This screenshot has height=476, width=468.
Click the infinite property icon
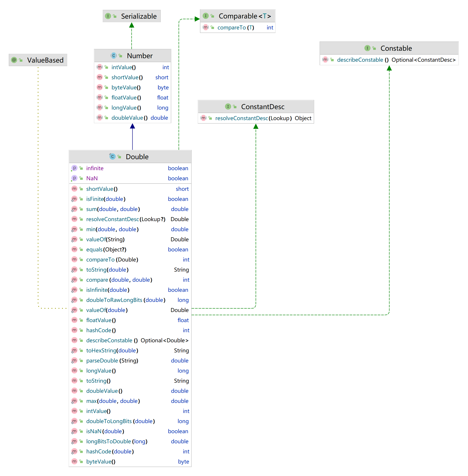coord(74,168)
